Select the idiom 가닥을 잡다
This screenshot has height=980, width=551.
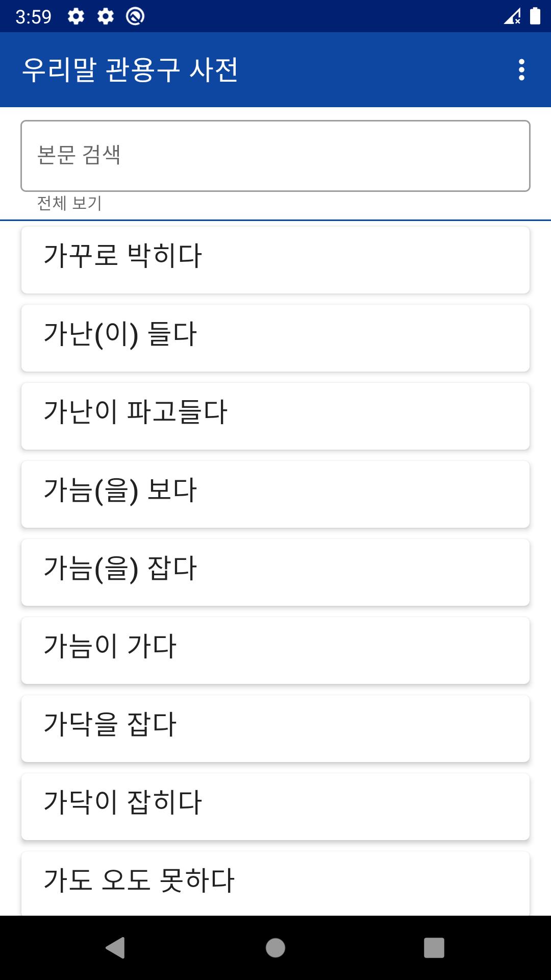(x=275, y=728)
